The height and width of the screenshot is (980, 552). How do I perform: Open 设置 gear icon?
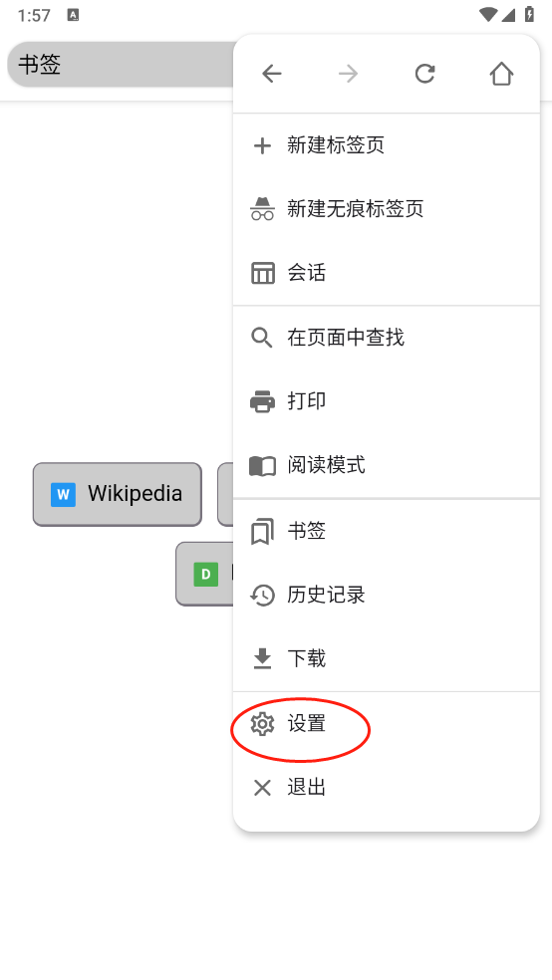pos(263,724)
